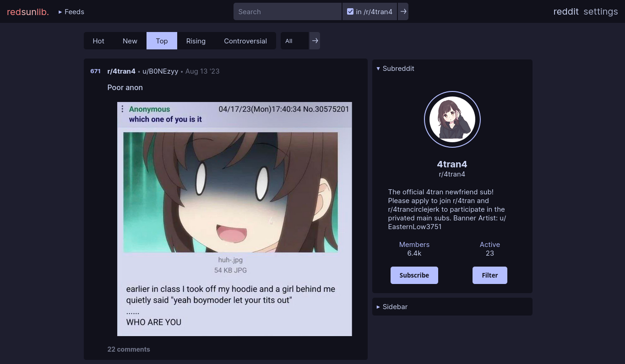Focus the Search input field
This screenshot has height=364, width=625.
tap(288, 11)
